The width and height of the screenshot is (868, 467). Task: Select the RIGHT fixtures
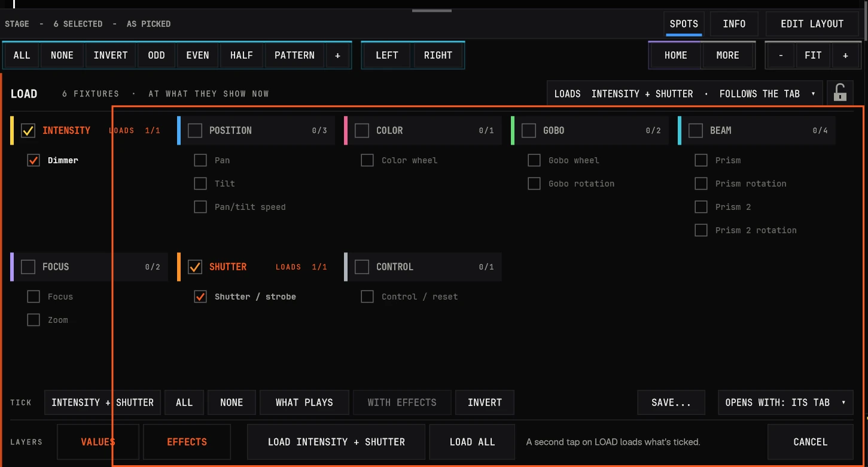[x=438, y=55]
